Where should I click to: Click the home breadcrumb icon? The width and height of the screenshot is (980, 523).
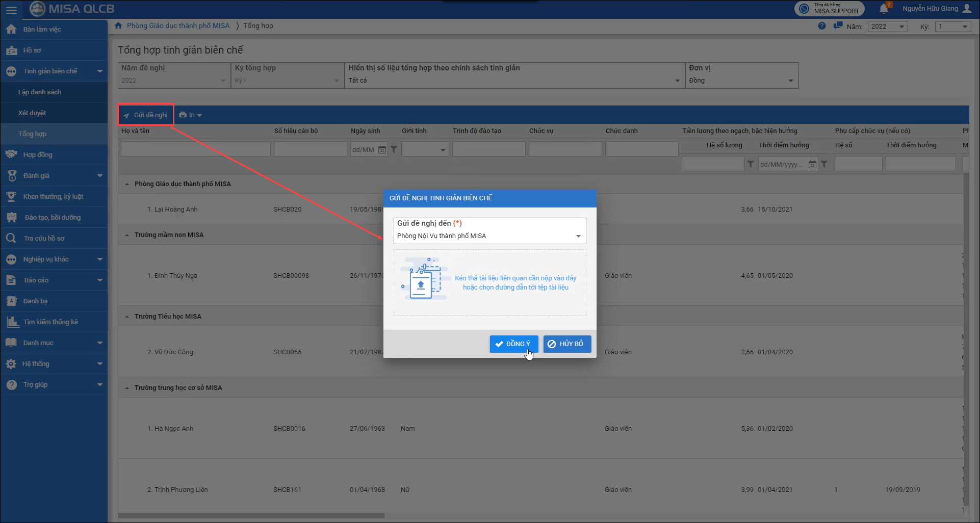tap(118, 25)
